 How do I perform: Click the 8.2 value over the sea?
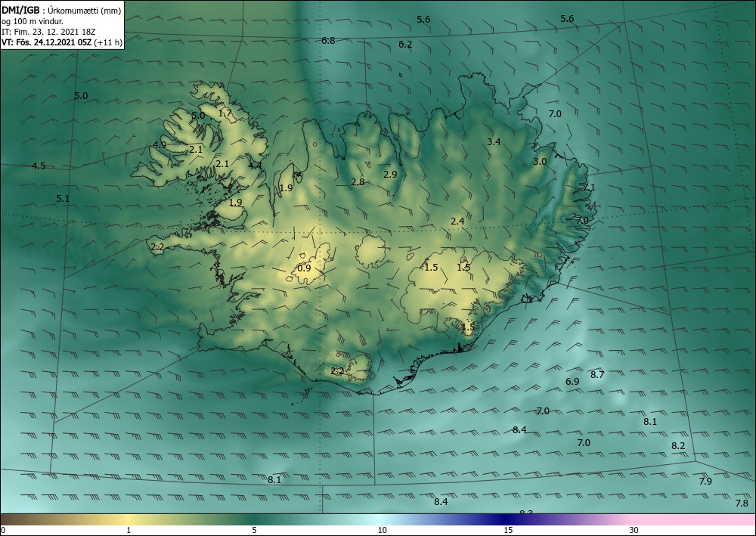(678, 446)
